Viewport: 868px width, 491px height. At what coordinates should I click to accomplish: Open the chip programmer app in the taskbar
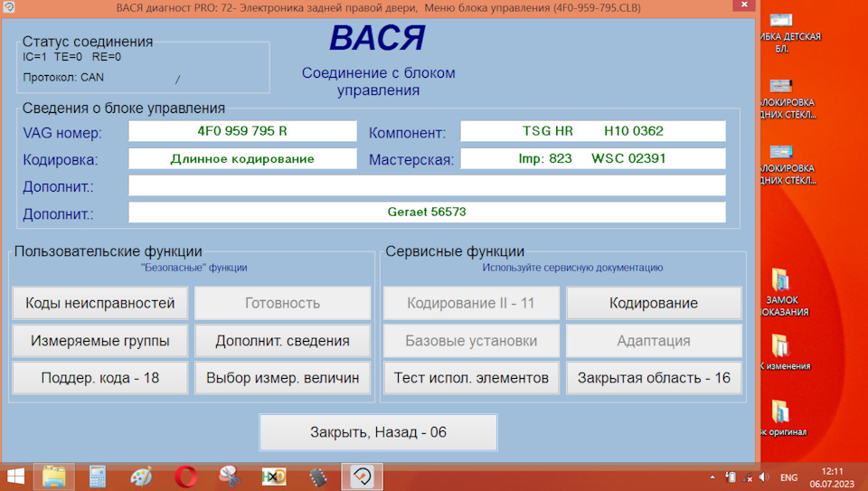(x=318, y=477)
